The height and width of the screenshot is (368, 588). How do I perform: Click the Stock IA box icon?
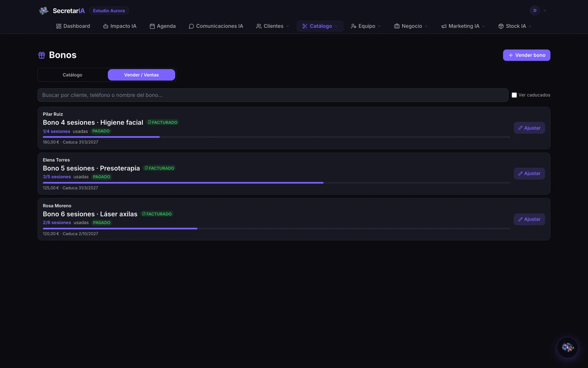[x=501, y=26]
